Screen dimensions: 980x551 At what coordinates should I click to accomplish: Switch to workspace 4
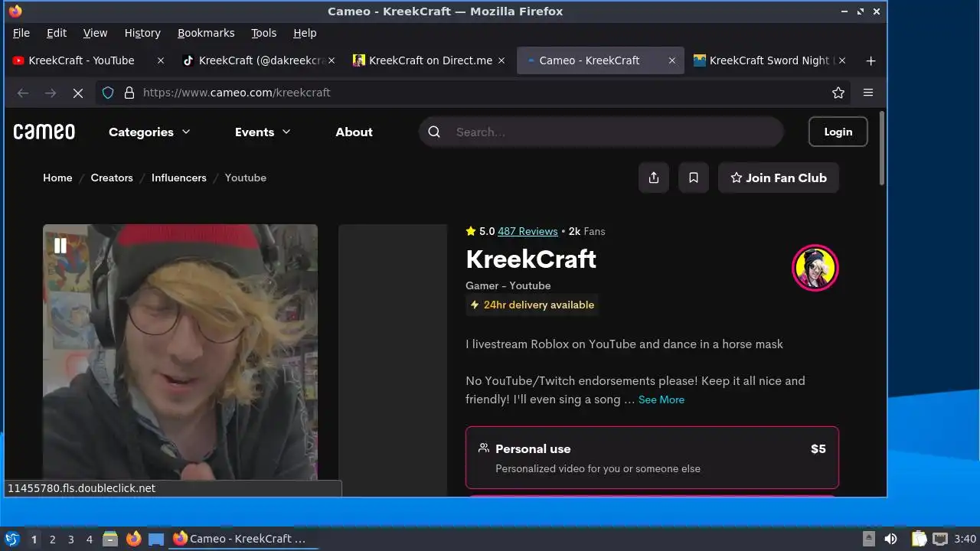[x=89, y=539]
